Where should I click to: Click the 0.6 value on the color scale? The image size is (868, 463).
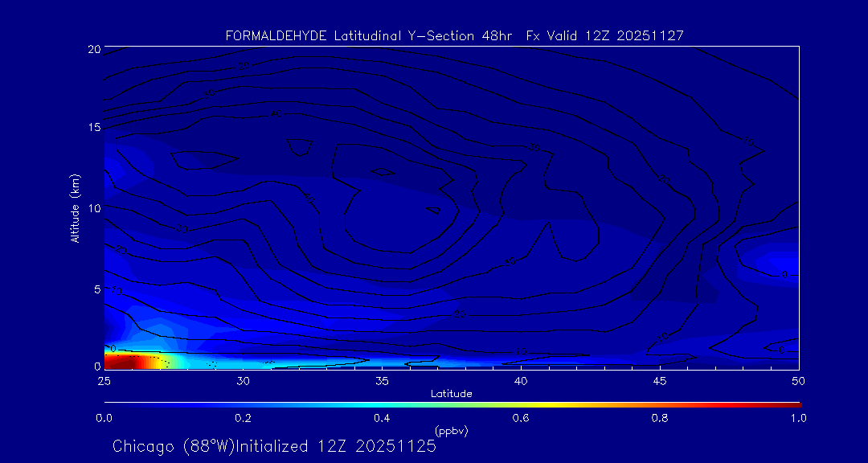point(520,418)
